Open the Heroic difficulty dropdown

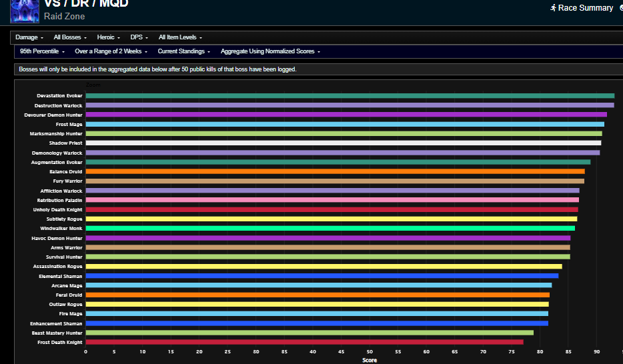tap(108, 37)
